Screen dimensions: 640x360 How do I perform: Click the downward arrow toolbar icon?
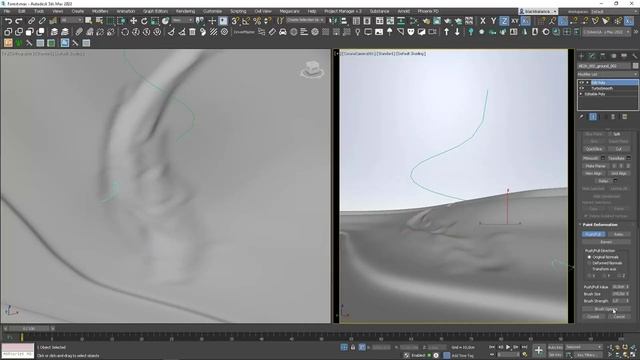[x=457, y=32]
